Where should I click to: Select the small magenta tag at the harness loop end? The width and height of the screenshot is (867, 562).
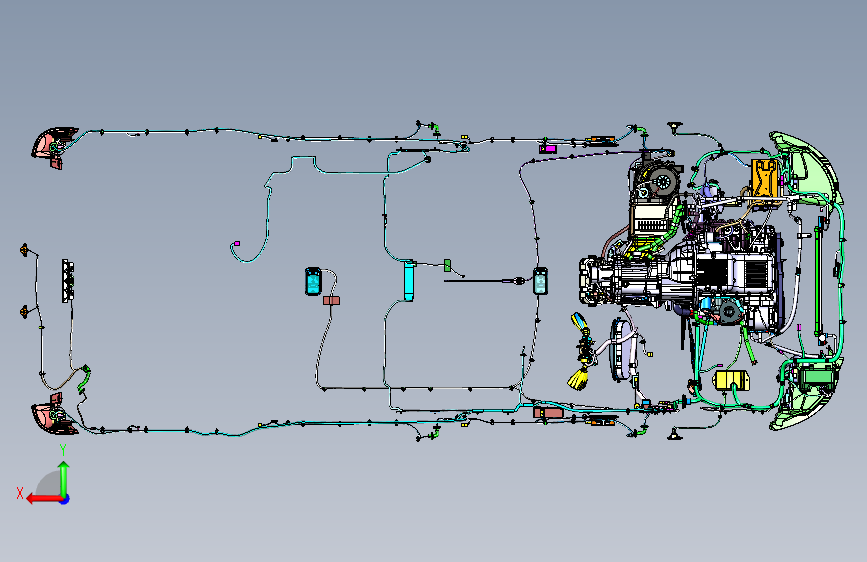tap(237, 243)
